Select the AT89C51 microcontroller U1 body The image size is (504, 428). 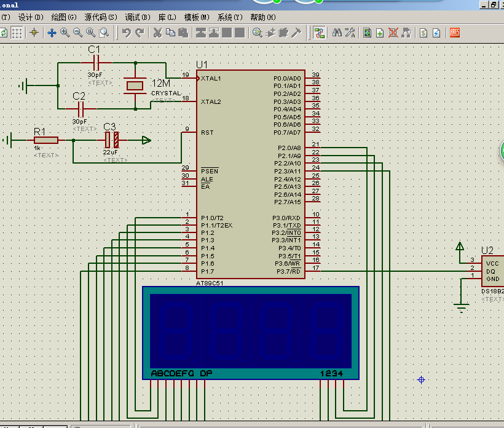coord(251,174)
